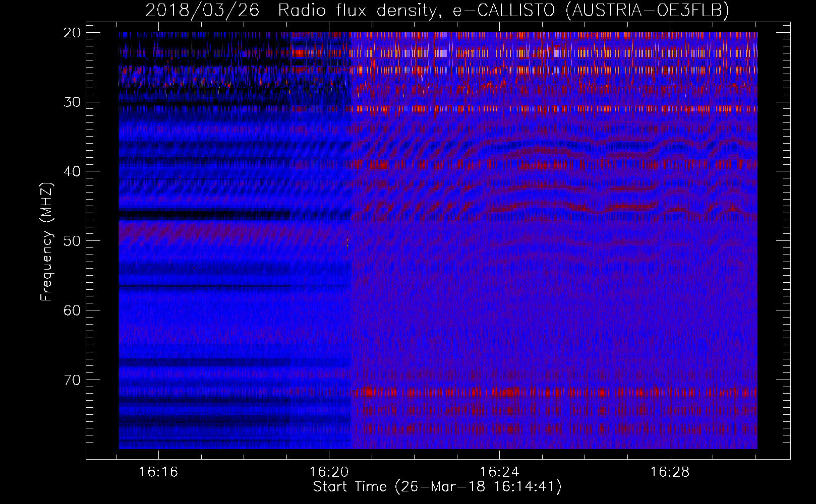The image size is (816, 504).
Task: Click the time tick label '16:24'
Action: (x=499, y=472)
